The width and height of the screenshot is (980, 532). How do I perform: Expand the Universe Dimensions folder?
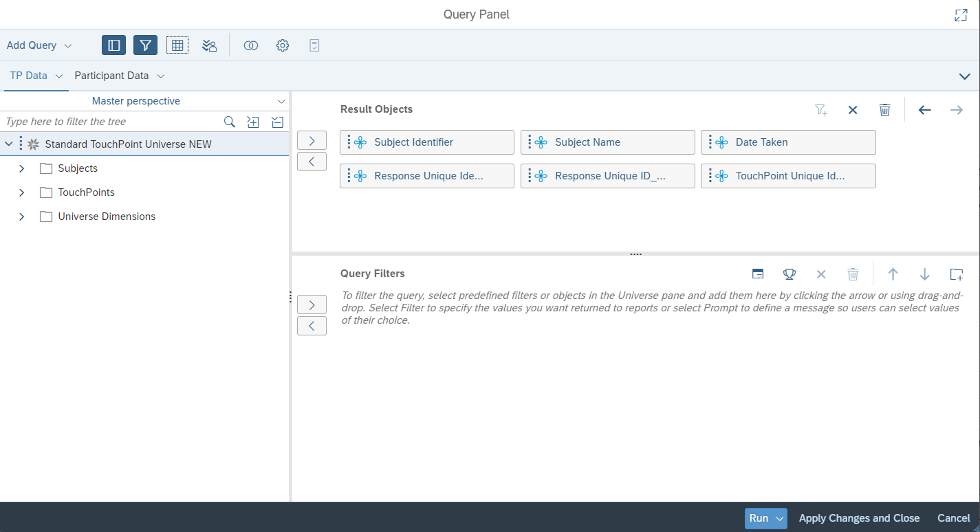[x=21, y=217]
